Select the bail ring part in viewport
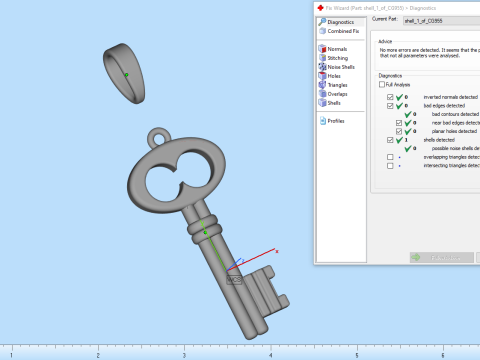The height and width of the screenshot is (360, 480). pyautogui.click(x=124, y=73)
